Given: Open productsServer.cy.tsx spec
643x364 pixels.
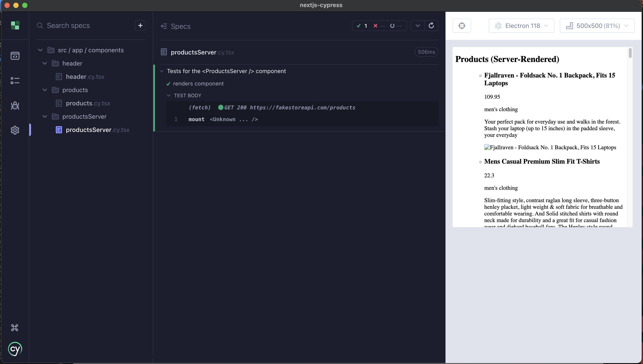Looking at the screenshot, I should point(97,130).
